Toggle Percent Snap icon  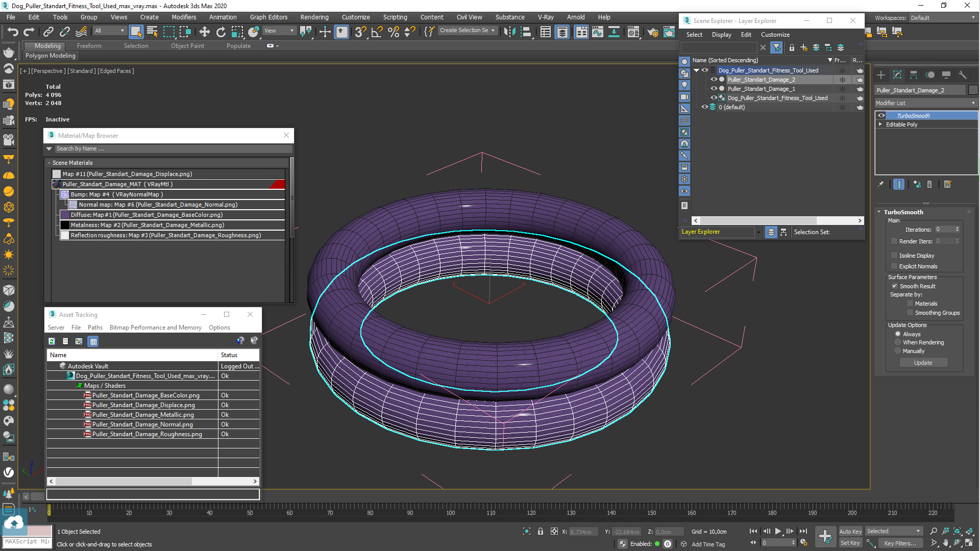(393, 32)
